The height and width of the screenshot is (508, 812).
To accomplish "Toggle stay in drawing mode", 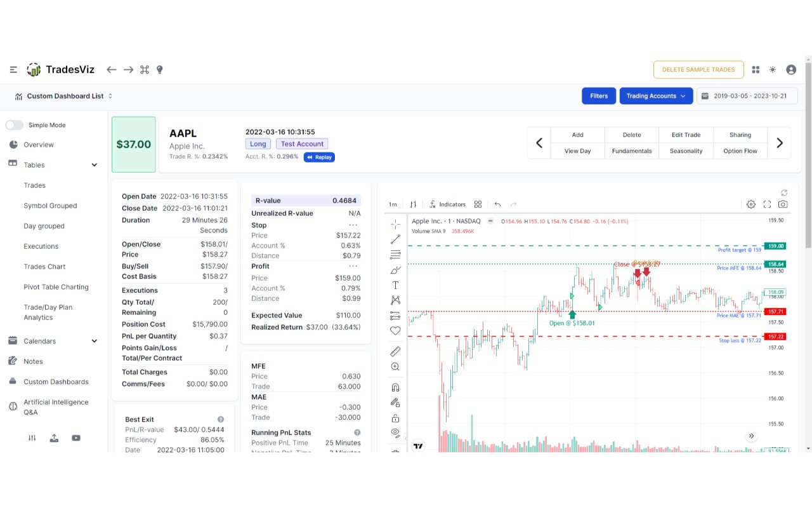I will 395,403.
